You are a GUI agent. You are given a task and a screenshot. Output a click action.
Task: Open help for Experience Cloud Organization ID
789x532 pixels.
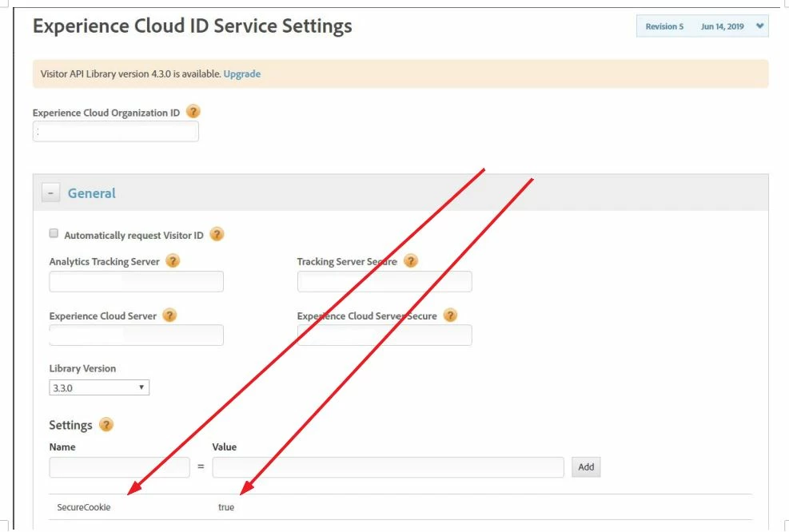[x=193, y=111]
